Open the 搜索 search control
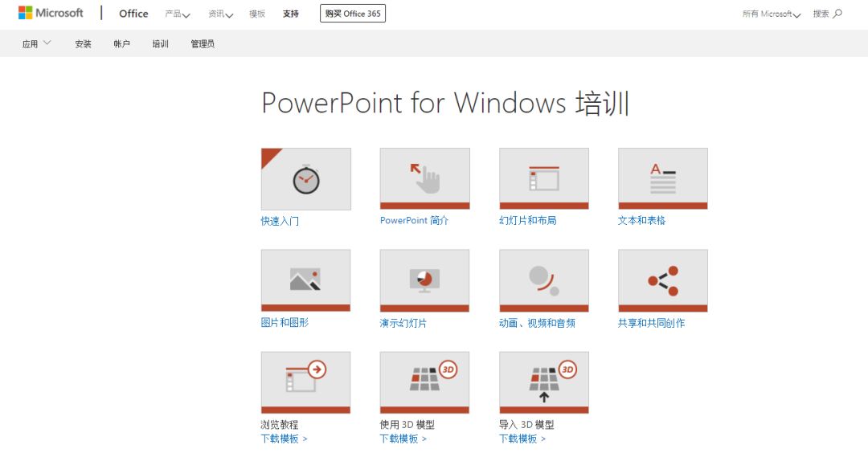The image size is (868, 457). pyautogui.click(x=827, y=14)
